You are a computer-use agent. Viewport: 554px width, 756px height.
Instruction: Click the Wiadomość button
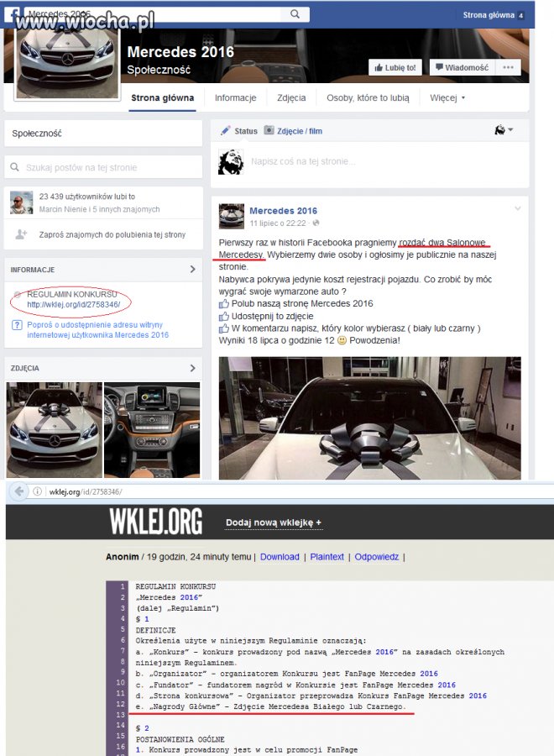(462, 67)
